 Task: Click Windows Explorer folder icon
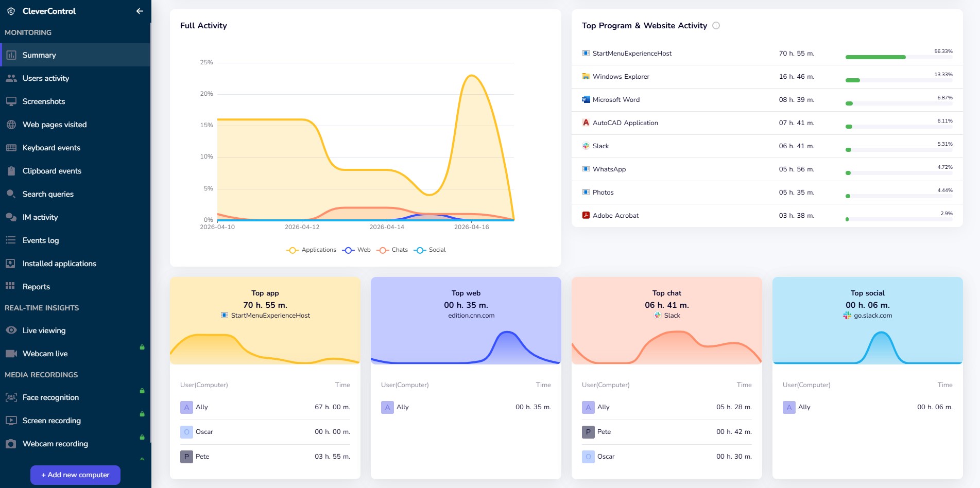pyautogui.click(x=586, y=76)
